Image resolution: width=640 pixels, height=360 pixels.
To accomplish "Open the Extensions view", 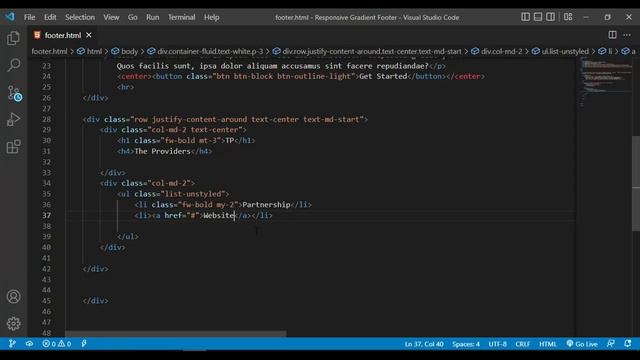I will 13,147.
